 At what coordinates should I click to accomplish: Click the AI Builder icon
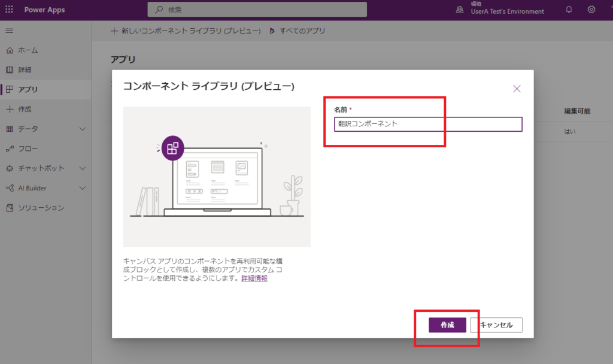(x=10, y=188)
